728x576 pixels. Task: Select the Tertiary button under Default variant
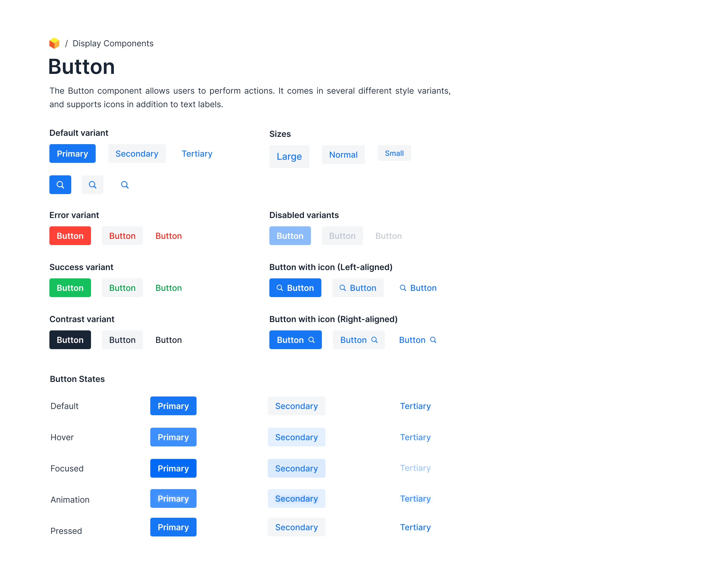(x=197, y=153)
